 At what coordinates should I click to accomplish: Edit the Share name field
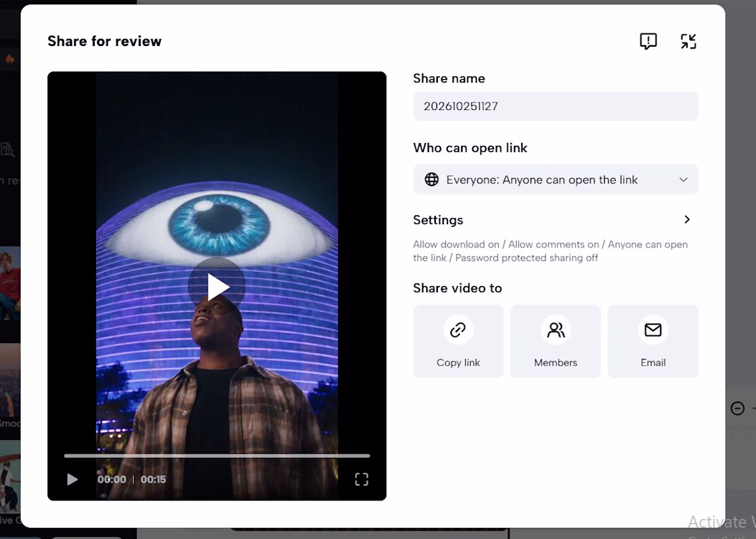click(555, 106)
